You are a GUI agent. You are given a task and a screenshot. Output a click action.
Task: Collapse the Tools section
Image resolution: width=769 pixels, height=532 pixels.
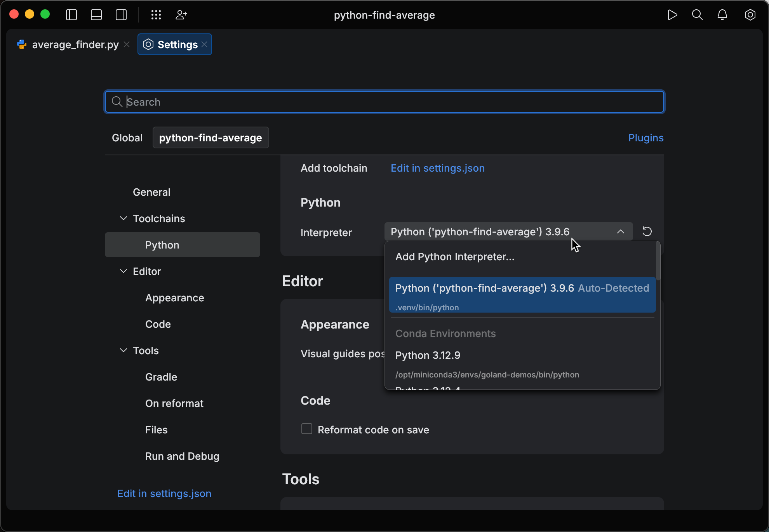click(x=123, y=350)
